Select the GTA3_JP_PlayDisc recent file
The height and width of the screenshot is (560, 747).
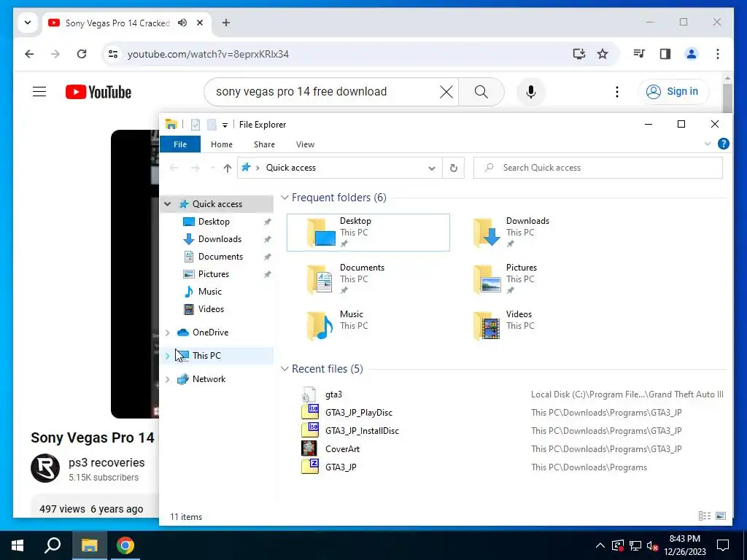[359, 413]
